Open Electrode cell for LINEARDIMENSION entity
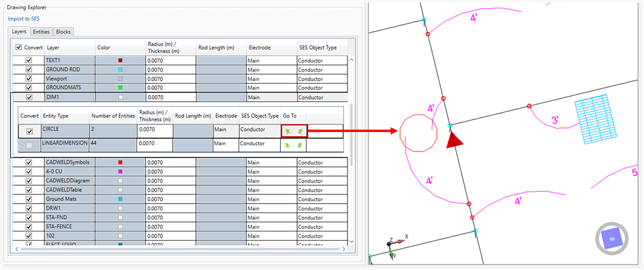Image resolution: width=644 pixels, height=270 pixels. [226, 145]
